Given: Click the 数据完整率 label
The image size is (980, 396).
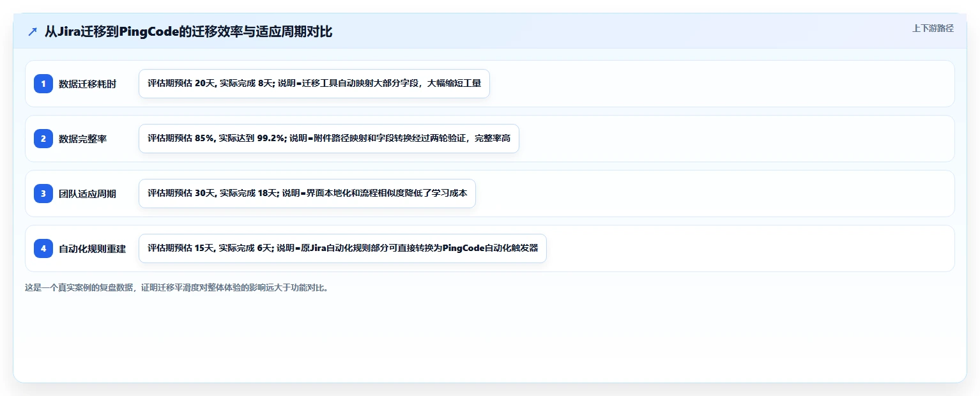Looking at the screenshot, I should pos(83,139).
